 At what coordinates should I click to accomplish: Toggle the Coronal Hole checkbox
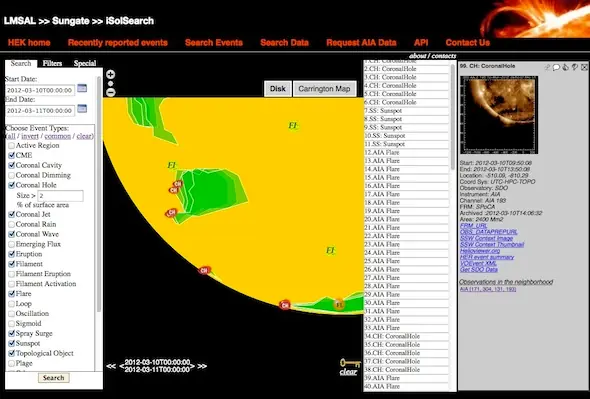click(12, 185)
